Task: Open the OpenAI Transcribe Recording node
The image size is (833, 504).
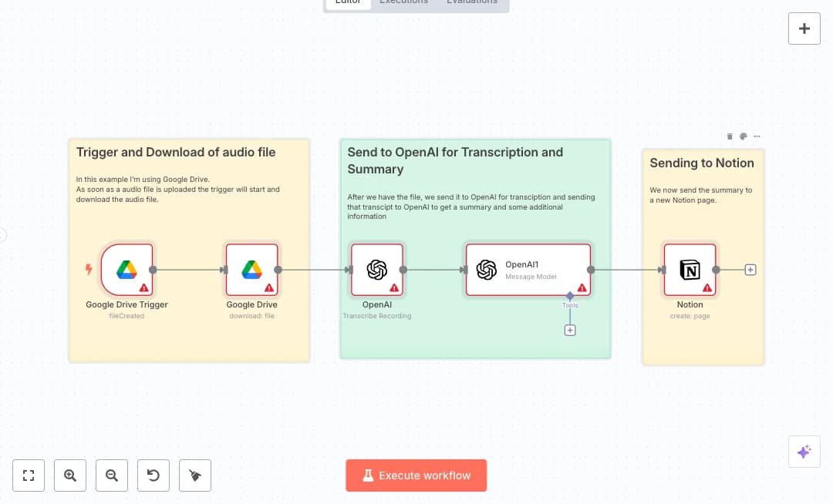Action: pos(376,270)
